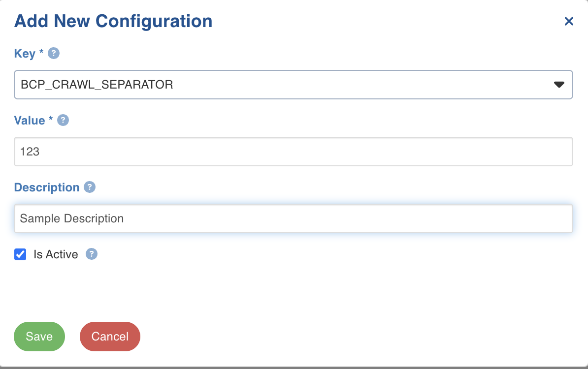Click the Key field label
Image resolution: width=588 pixels, height=369 pixels.
coord(25,54)
